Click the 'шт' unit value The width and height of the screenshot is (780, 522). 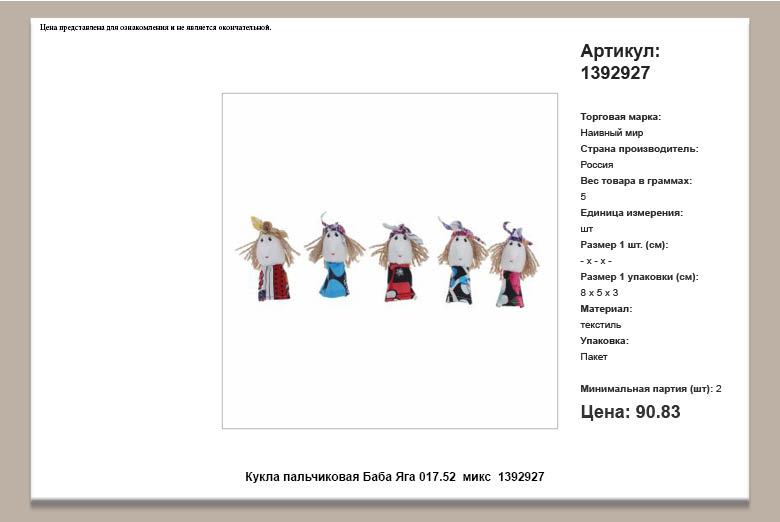pyautogui.click(x=586, y=229)
